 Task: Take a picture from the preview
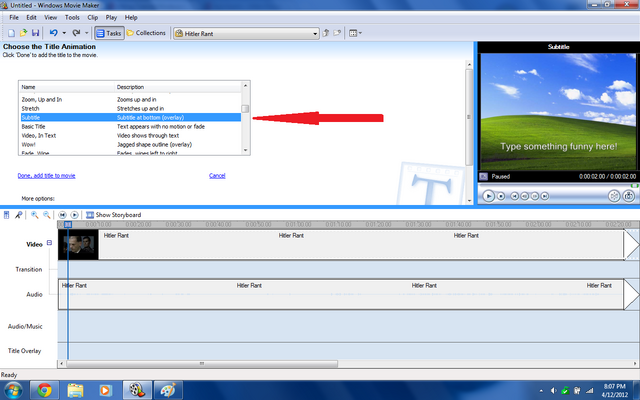click(629, 196)
